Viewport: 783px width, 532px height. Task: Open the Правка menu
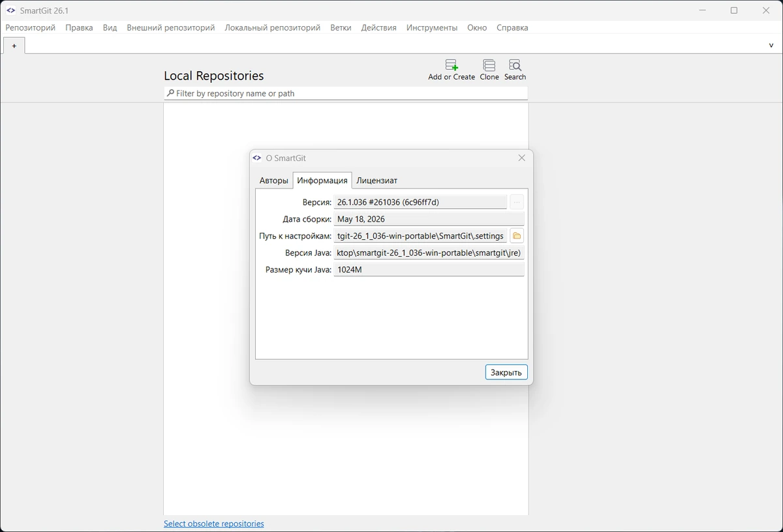tap(79, 27)
